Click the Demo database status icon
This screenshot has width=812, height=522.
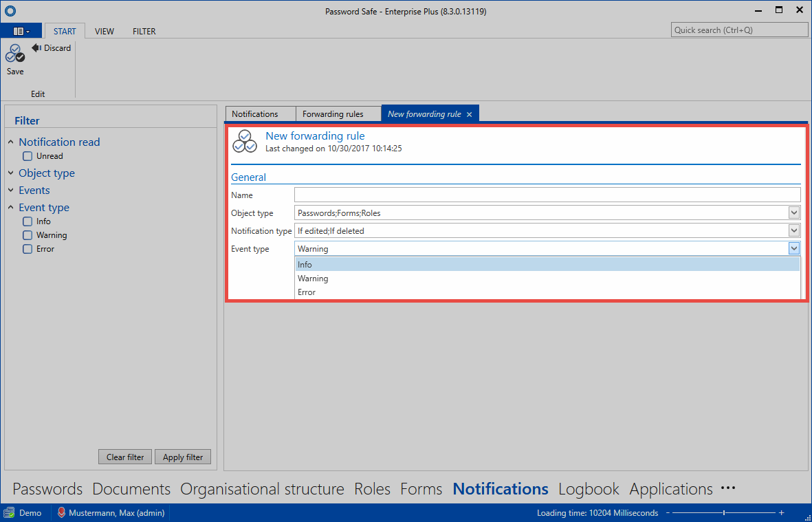point(9,512)
